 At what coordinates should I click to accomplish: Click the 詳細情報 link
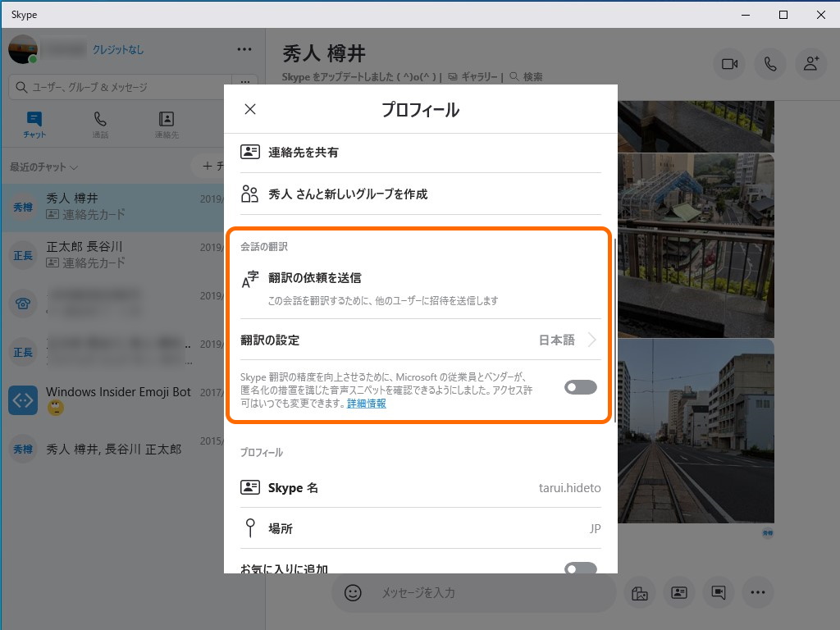pyautogui.click(x=366, y=403)
